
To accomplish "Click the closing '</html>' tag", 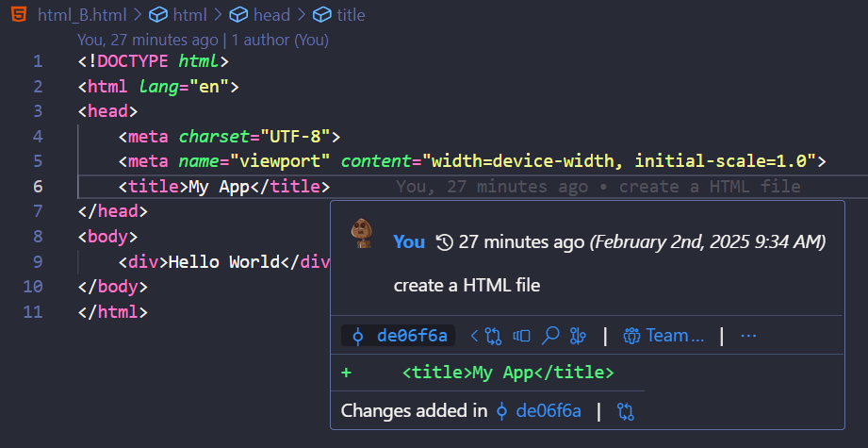I will coord(113,312).
